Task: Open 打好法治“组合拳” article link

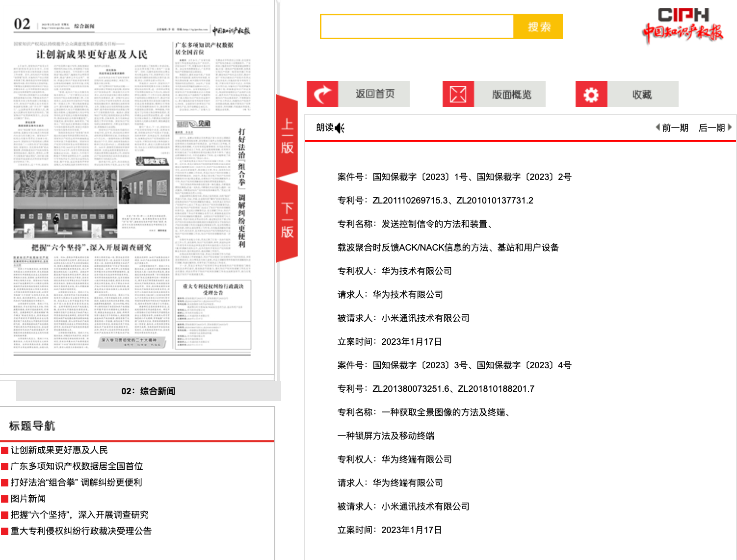Action: pos(76,483)
